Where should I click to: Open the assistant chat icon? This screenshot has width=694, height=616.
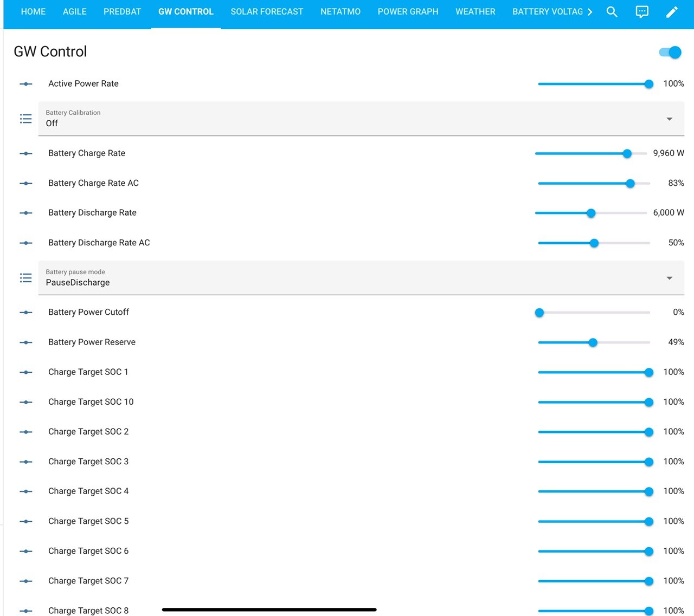[642, 12]
